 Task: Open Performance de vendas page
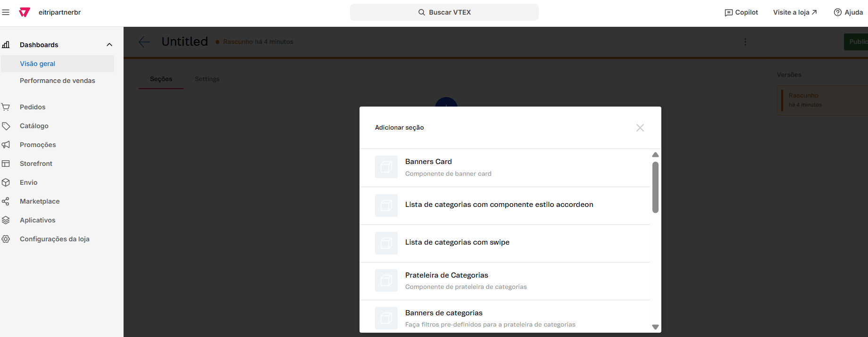pos(58,81)
